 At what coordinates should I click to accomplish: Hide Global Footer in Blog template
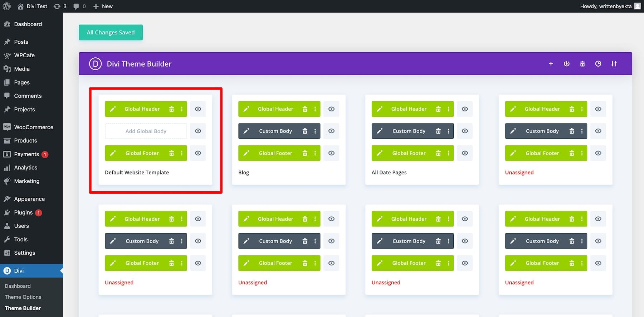331,153
